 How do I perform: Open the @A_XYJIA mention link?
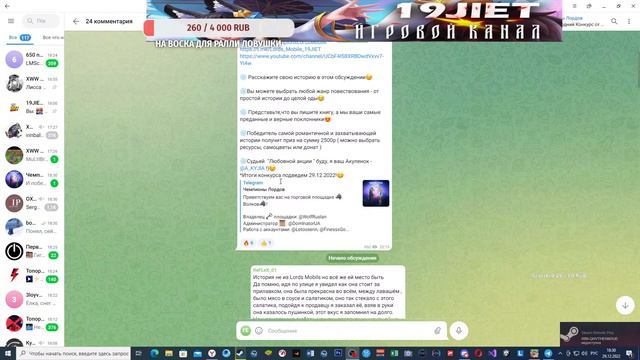click(x=253, y=168)
